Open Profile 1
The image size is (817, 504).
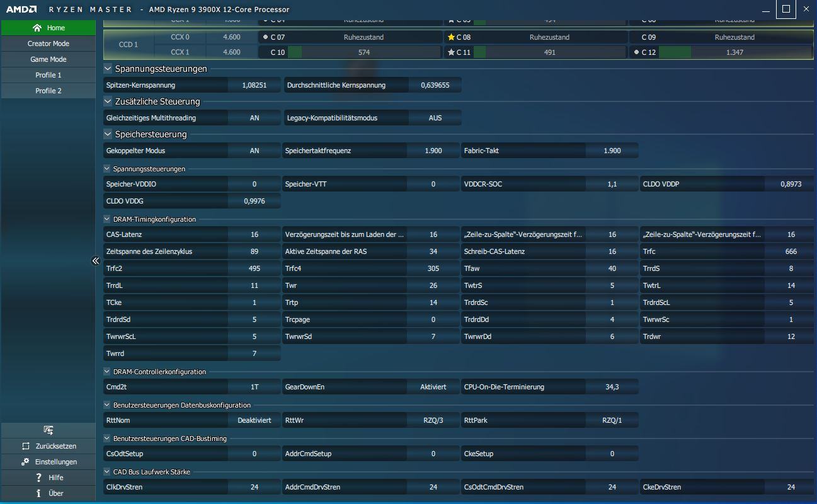(49, 75)
